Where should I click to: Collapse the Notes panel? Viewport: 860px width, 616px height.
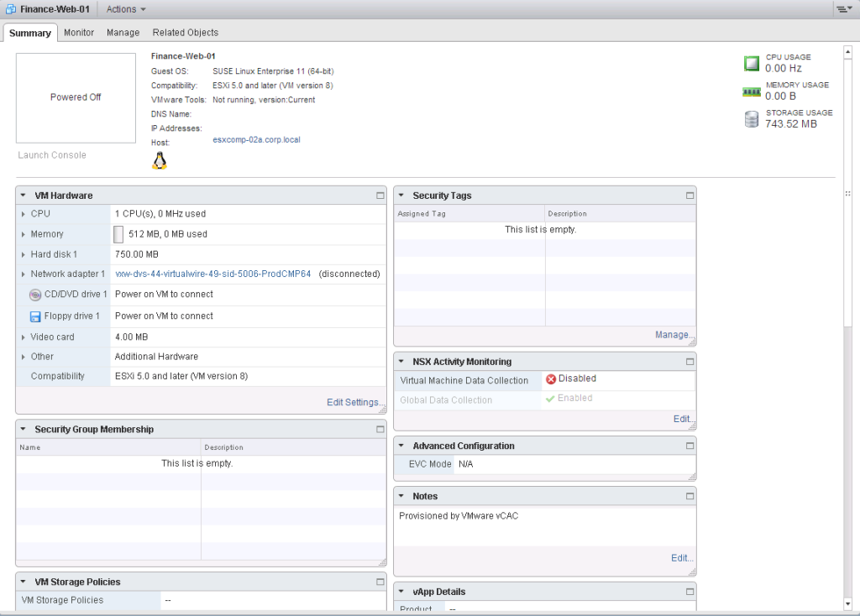401,496
